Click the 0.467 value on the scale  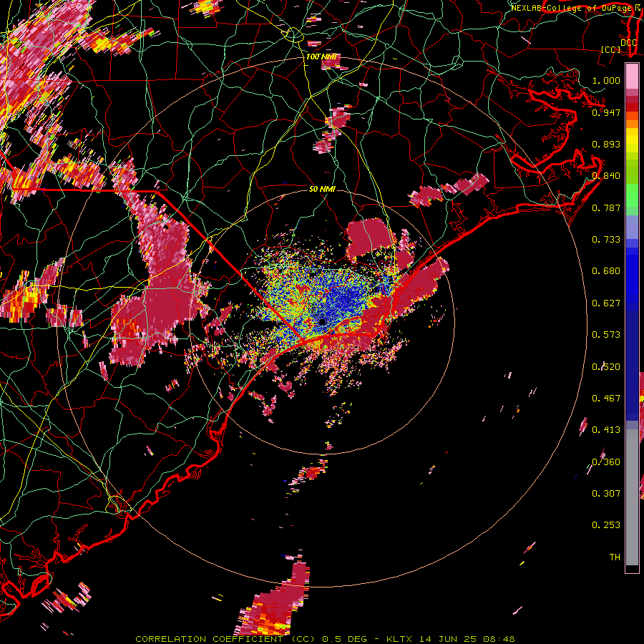coord(606,399)
